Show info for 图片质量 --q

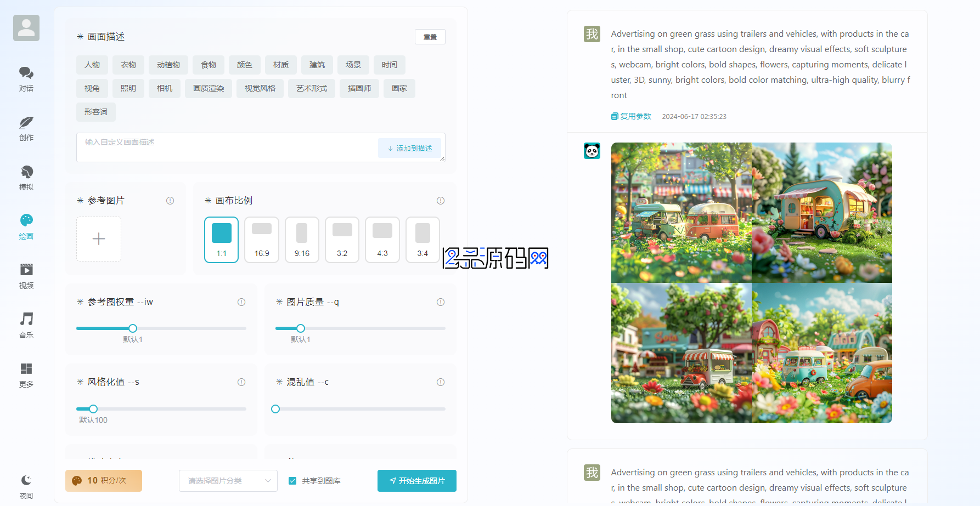(x=441, y=302)
